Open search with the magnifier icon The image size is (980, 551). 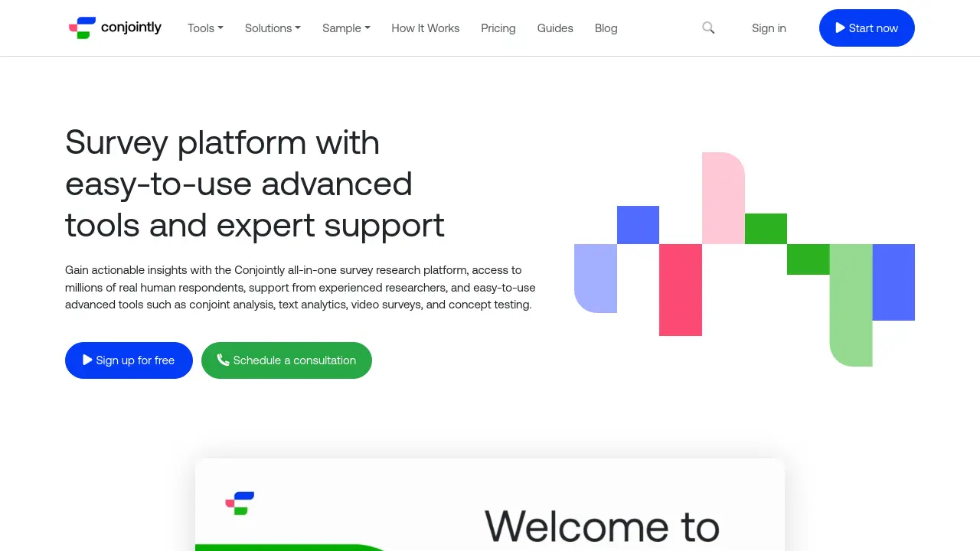click(708, 28)
